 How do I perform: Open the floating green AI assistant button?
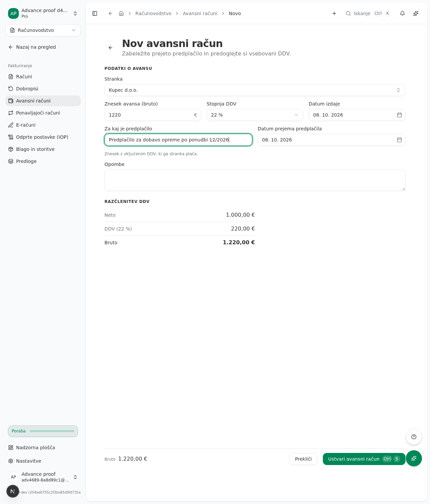(x=414, y=458)
